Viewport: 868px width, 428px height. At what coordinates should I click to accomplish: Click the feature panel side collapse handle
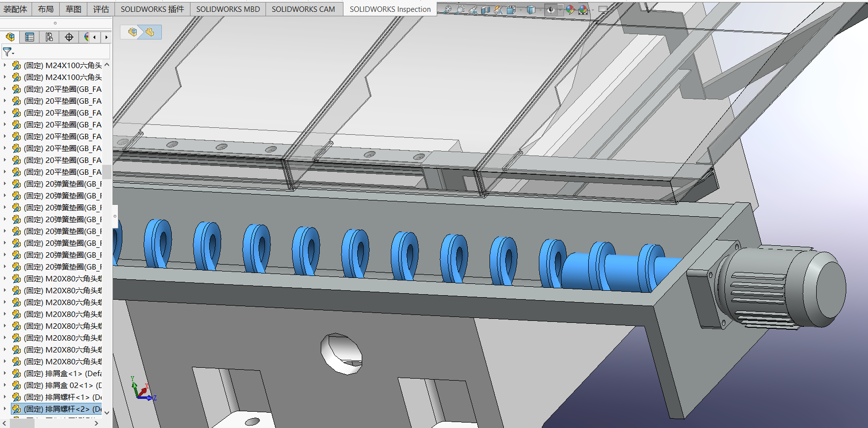coord(115,216)
